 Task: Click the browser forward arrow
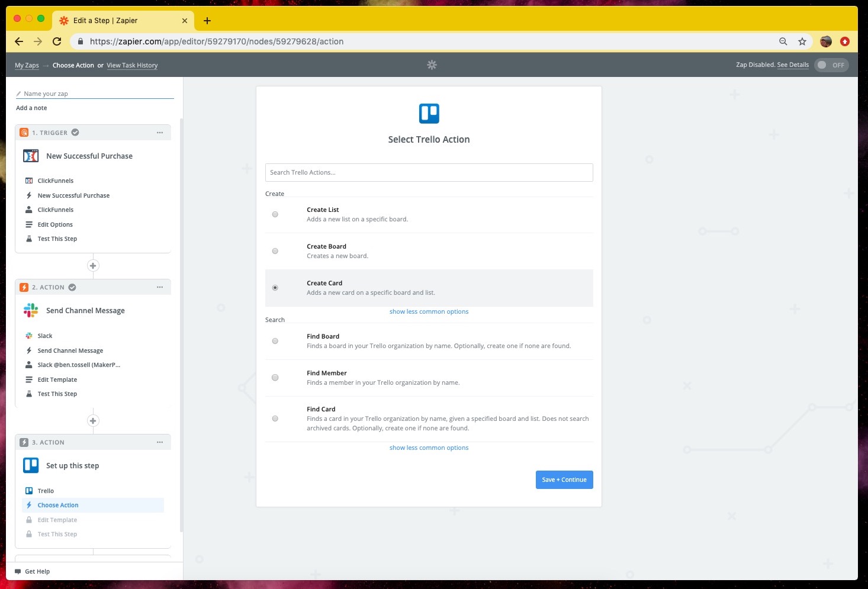tap(38, 41)
